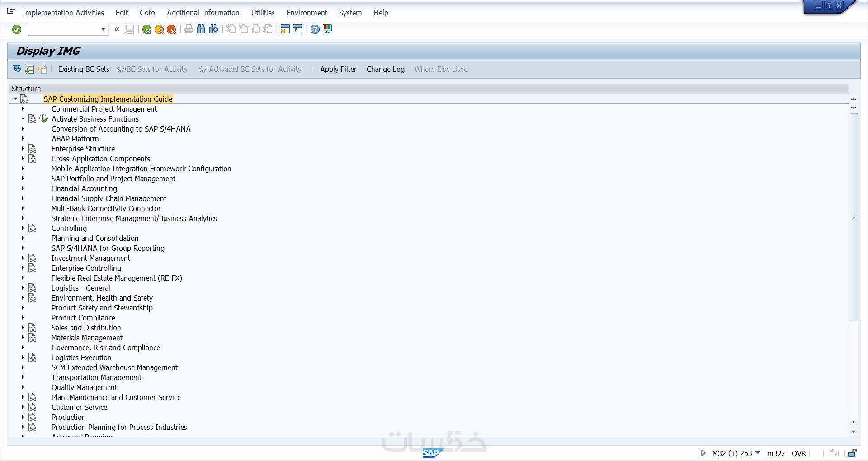Expand the status bar triangle before M32
The height and width of the screenshot is (461, 868).
703,453
